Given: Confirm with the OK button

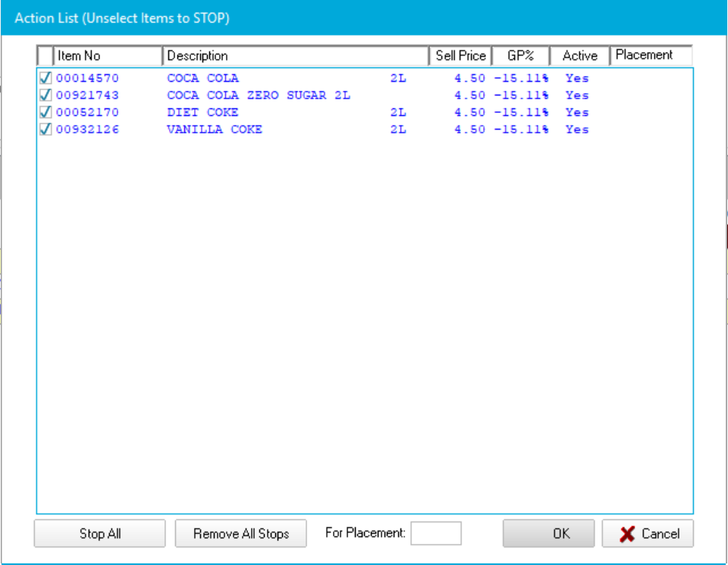Looking at the screenshot, I should point(560,534).
